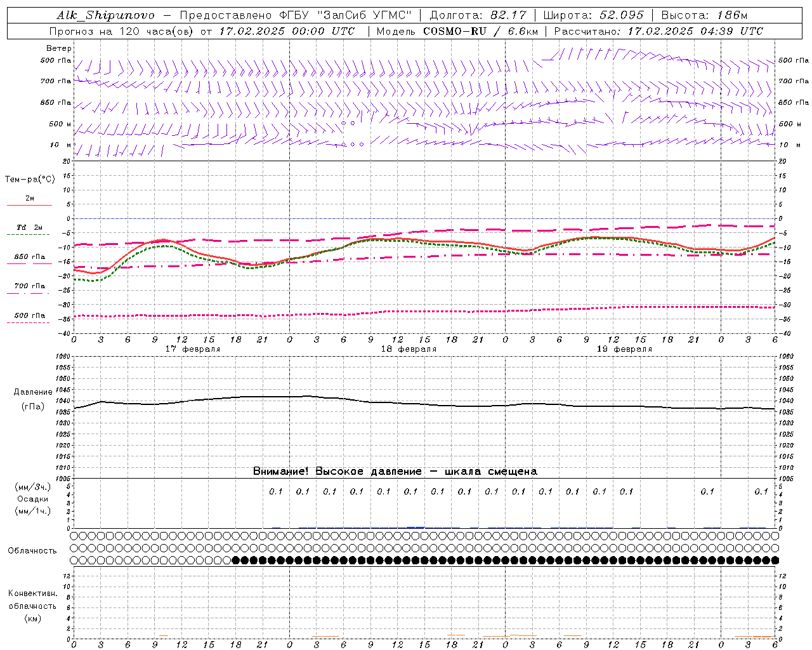Click the Модель COSMO-RU / 6.6км label
The height and width of the screenshot is (650, 812).
pos(457,31)
